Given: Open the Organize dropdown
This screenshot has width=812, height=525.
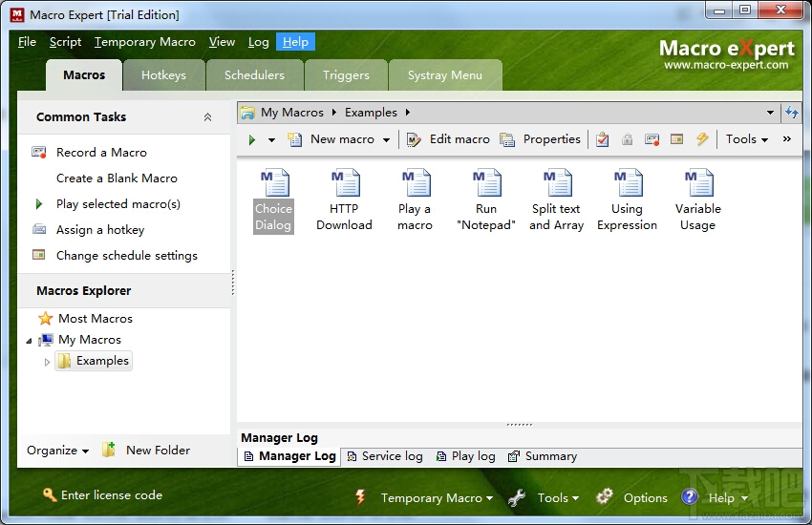Looking at the screenshot, I should (58, 451).
